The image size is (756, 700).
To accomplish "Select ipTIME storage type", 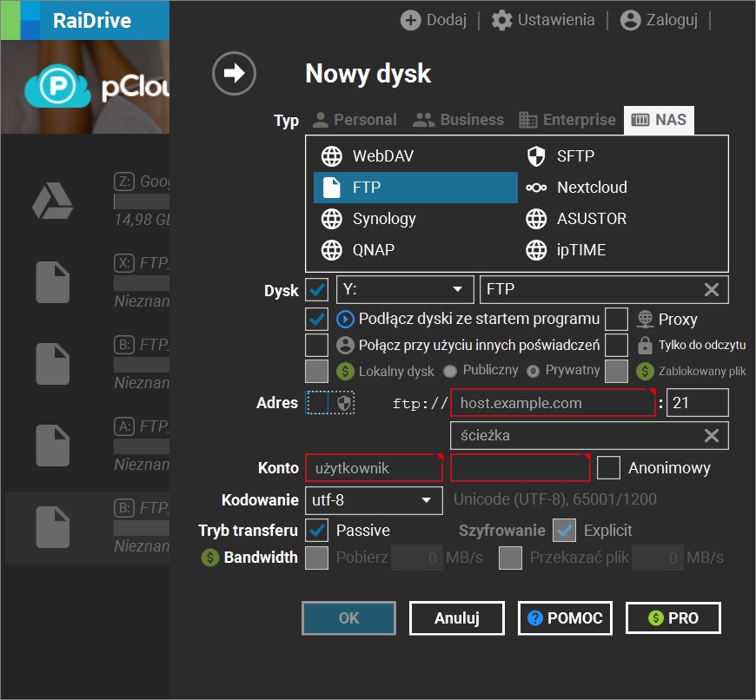I will [620, 250].
